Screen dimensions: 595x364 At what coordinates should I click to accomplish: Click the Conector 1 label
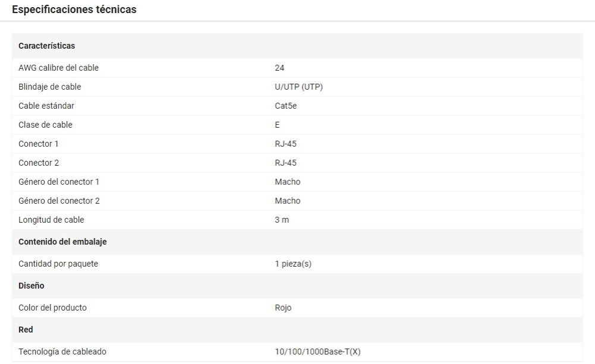39,144
